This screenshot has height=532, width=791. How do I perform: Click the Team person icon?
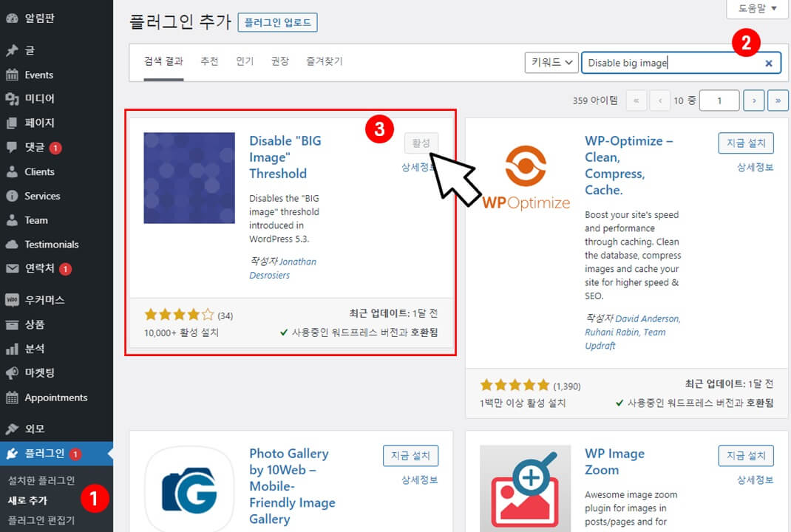tap(12, 220)
